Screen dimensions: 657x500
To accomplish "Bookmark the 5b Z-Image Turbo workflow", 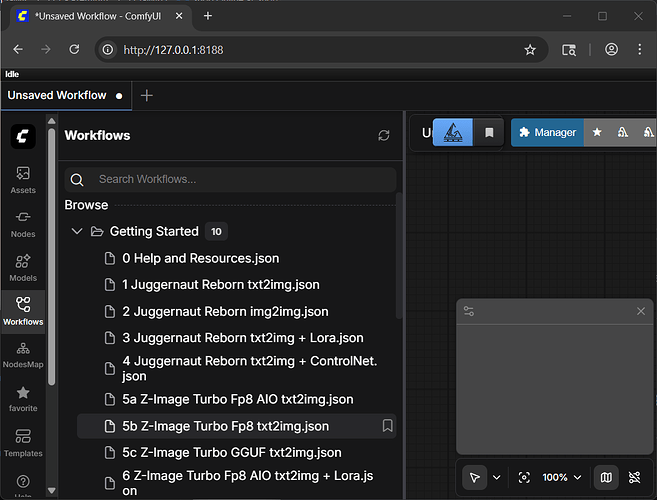I will pos(387,426).
